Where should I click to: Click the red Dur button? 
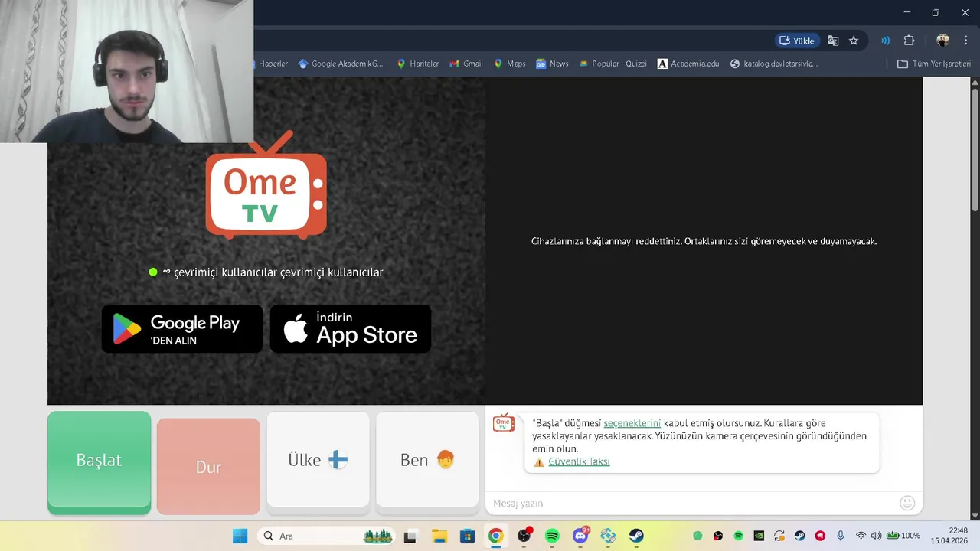pos(208,466)
